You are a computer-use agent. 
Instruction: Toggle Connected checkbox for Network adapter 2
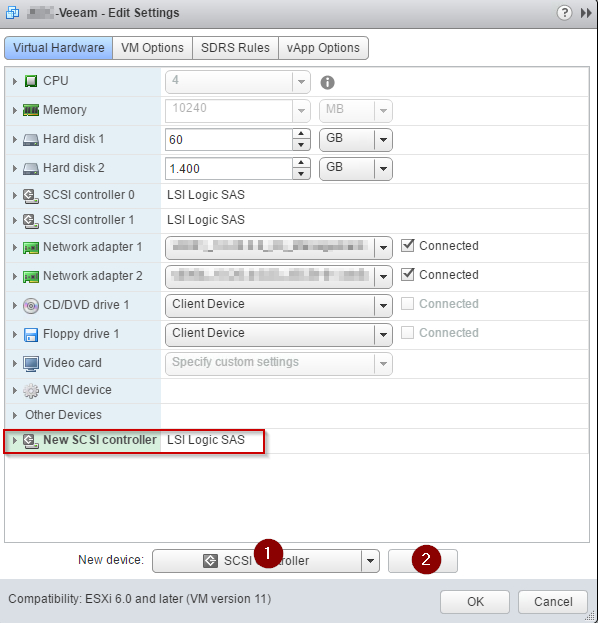(407, 275)
